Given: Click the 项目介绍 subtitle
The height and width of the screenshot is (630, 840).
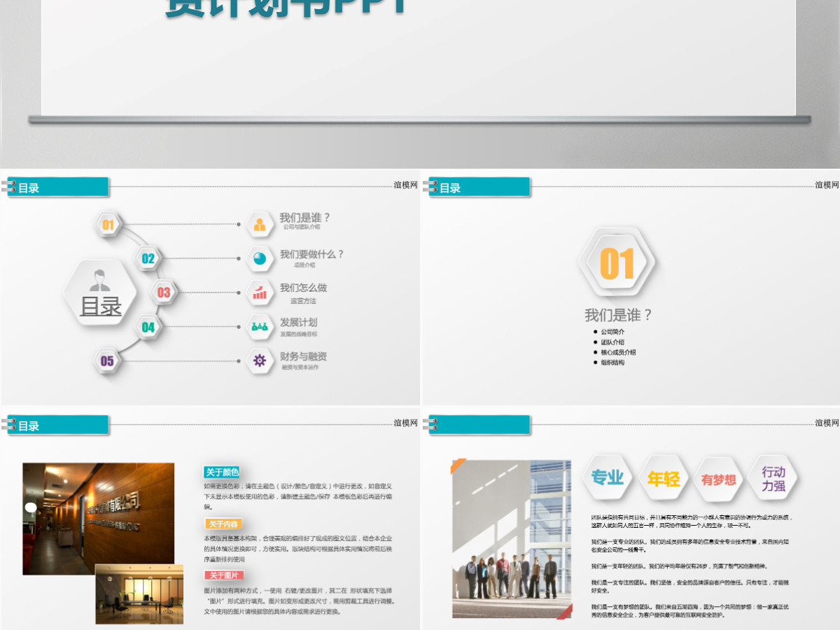Looking at the screenshot, I should coord(304,265).
